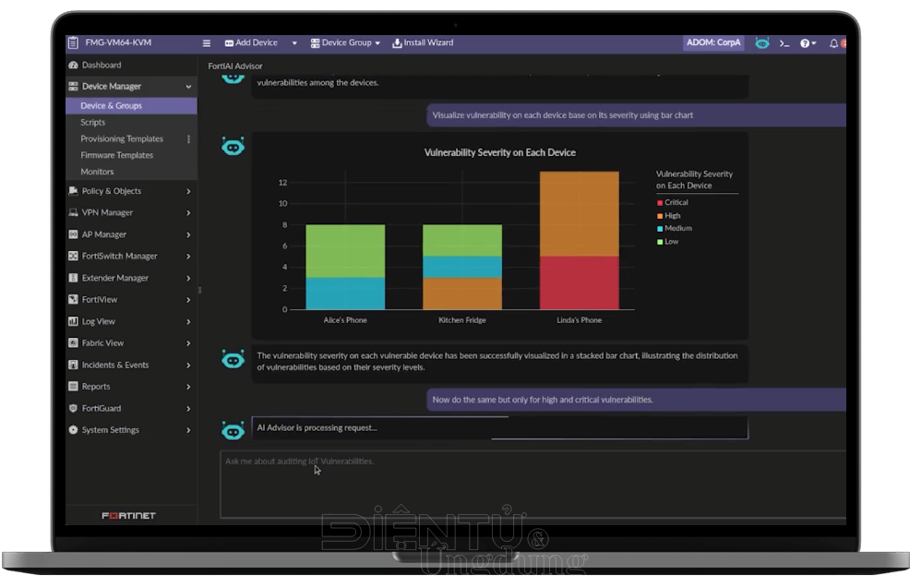Expand the FortiView chevron
The image size is (910, 588).
pyautogui.click(x=188, y=299)
